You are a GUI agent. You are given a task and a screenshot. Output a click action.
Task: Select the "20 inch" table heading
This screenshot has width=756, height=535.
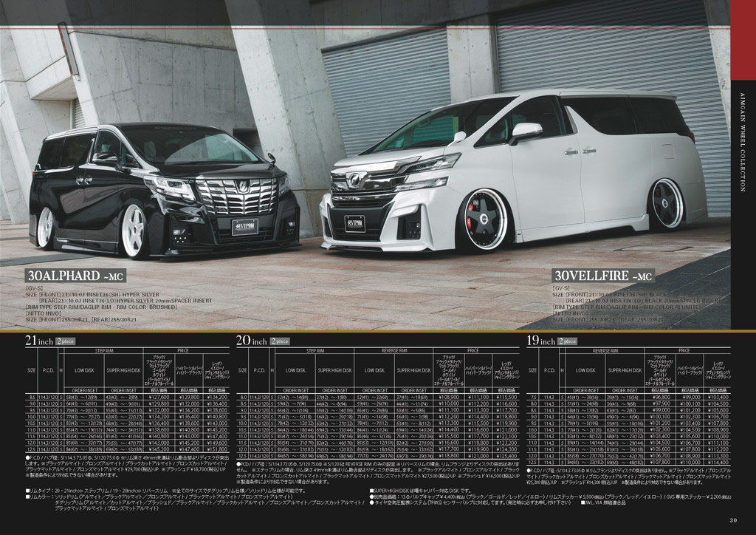251,341
